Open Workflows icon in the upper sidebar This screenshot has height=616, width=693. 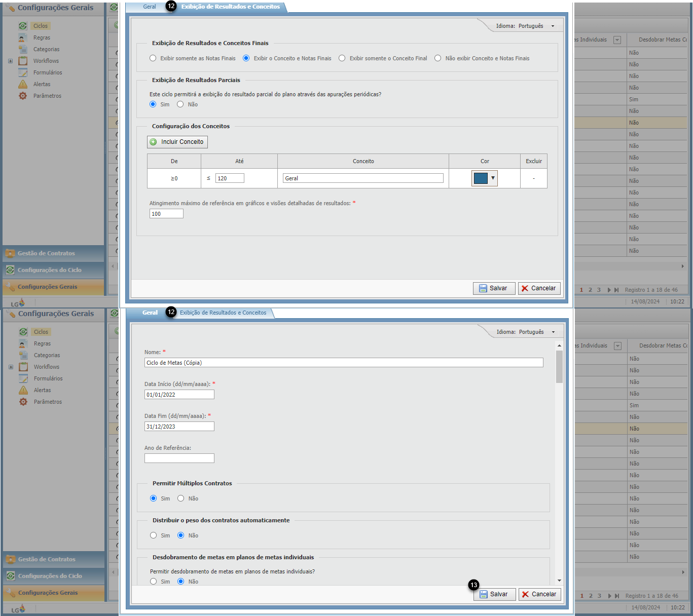pos(23,61)
